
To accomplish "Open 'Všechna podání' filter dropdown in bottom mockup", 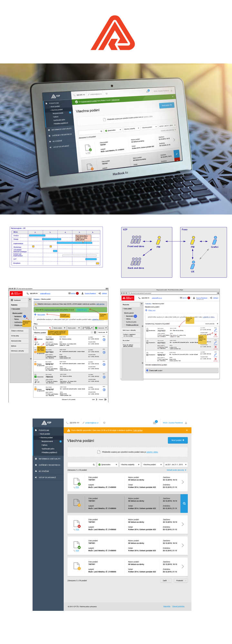I will (152, 465).
